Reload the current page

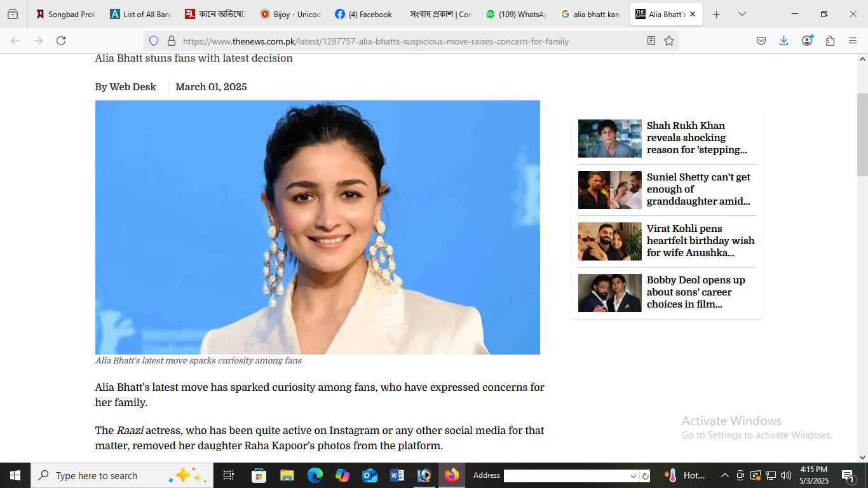coord(61,41)
